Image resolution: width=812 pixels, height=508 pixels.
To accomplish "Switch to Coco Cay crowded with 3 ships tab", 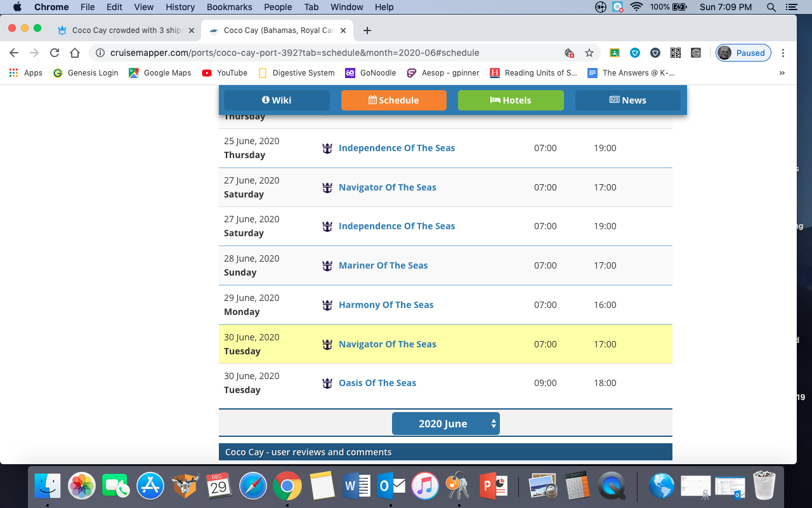I will tap(126, 30).
